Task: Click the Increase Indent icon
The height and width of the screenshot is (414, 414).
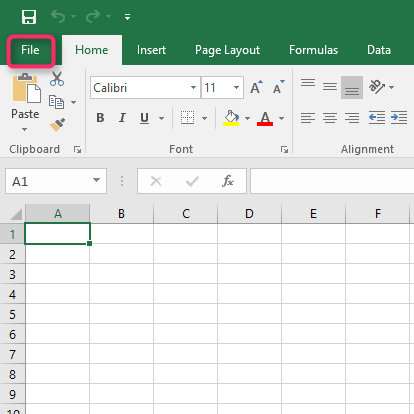Action: (399, 118)
